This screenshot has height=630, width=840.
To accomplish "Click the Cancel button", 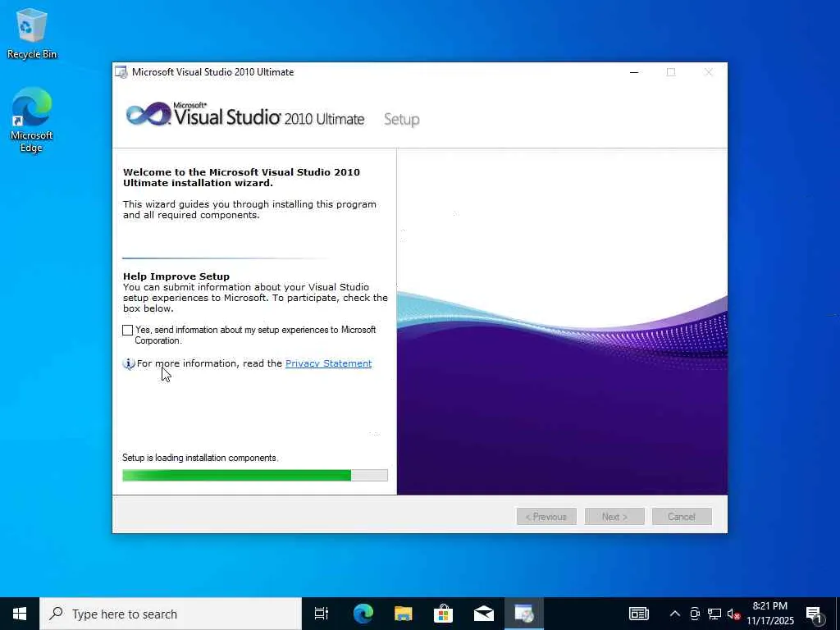I will point(682,517).
